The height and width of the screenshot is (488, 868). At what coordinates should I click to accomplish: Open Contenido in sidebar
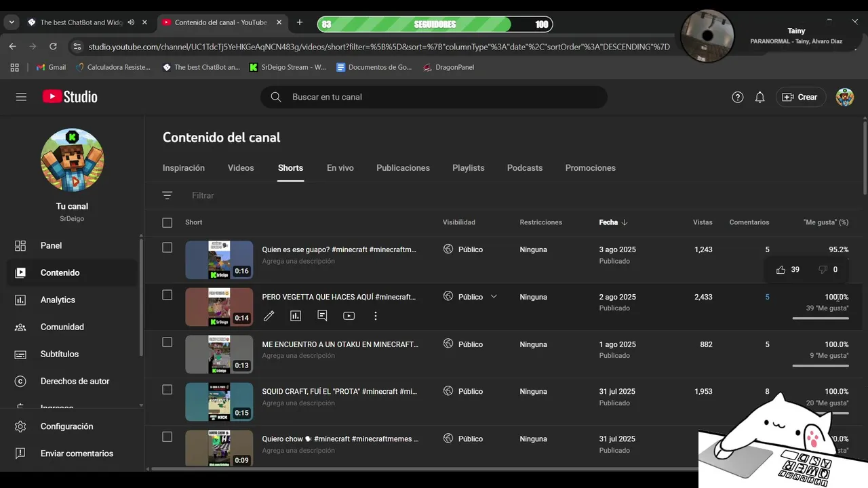pos(71,272)
